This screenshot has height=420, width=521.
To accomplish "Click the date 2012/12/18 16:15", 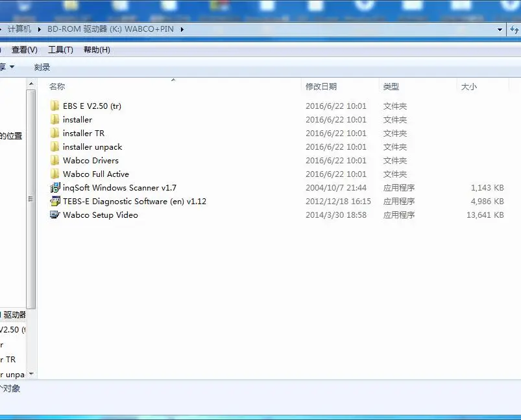I will [338, 201].
